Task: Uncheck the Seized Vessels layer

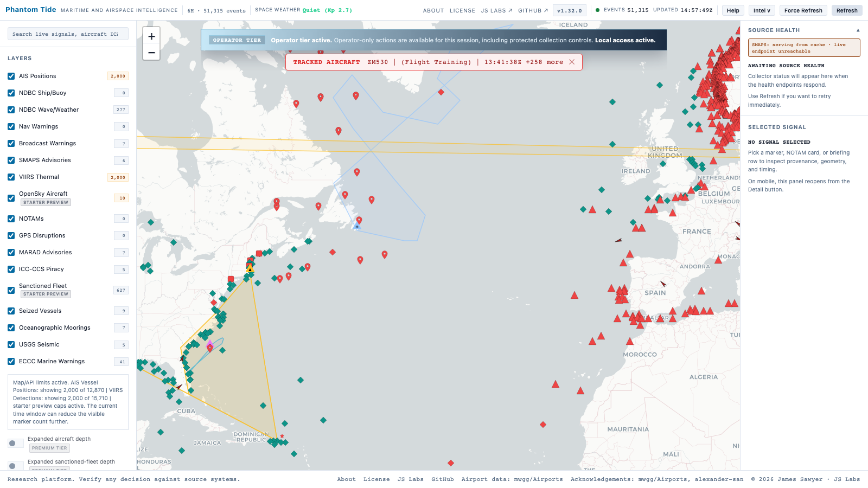Action: (11, 311)
